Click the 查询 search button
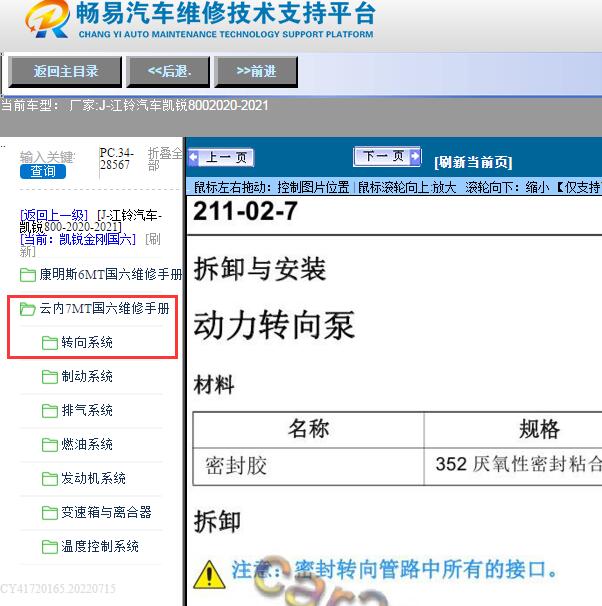Viewport: 602px width, 606px height. (x=43, y=171)
